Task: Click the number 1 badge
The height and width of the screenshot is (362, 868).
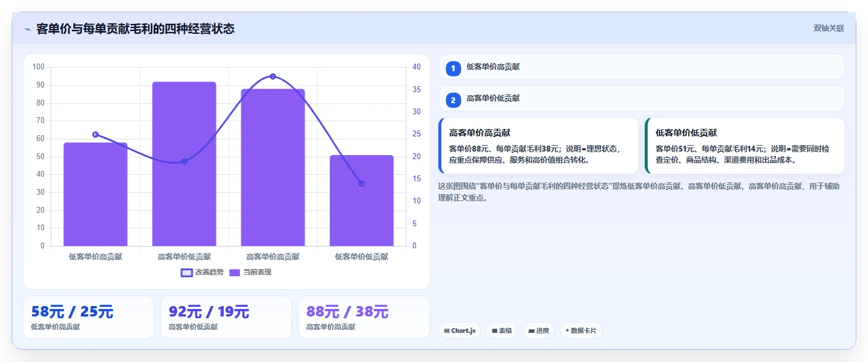Action: tap(454, 69)
